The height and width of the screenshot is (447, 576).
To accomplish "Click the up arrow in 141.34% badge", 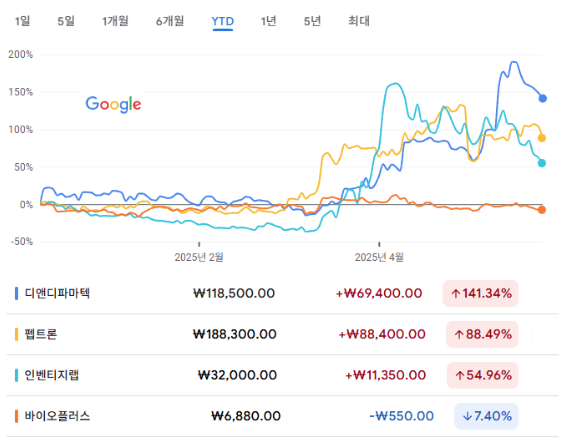I will tap(456, 294).
